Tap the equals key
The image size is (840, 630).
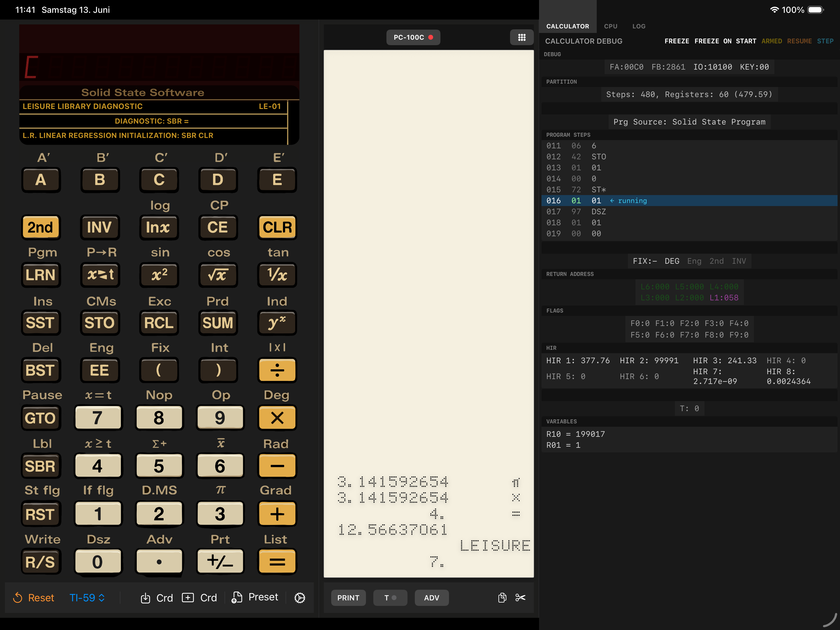(x=277, y=562)
